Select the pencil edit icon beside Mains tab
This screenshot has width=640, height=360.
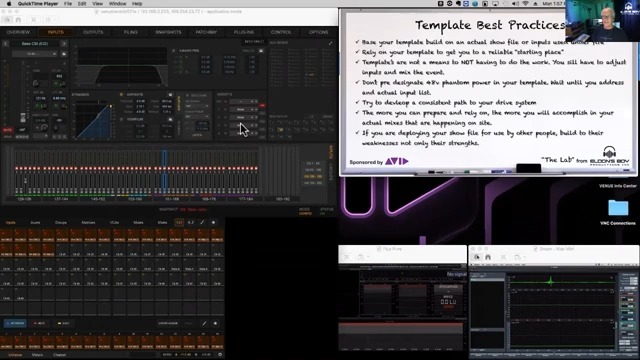pos(202,222)
